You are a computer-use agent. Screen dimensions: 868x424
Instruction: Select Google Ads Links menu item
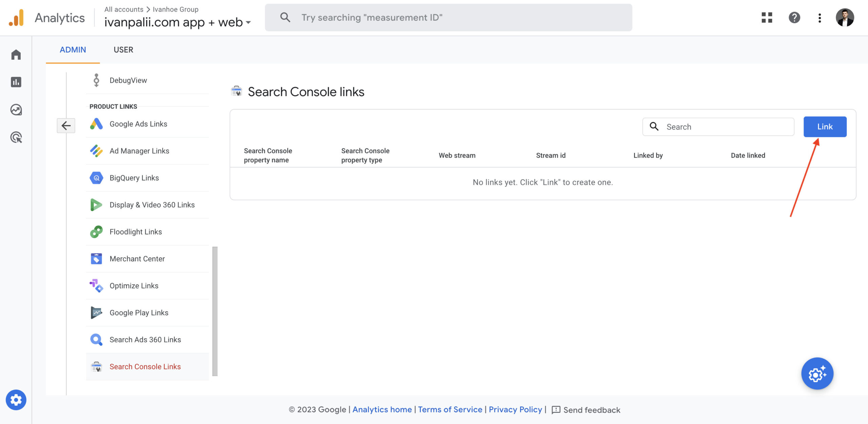click(138, 124)
